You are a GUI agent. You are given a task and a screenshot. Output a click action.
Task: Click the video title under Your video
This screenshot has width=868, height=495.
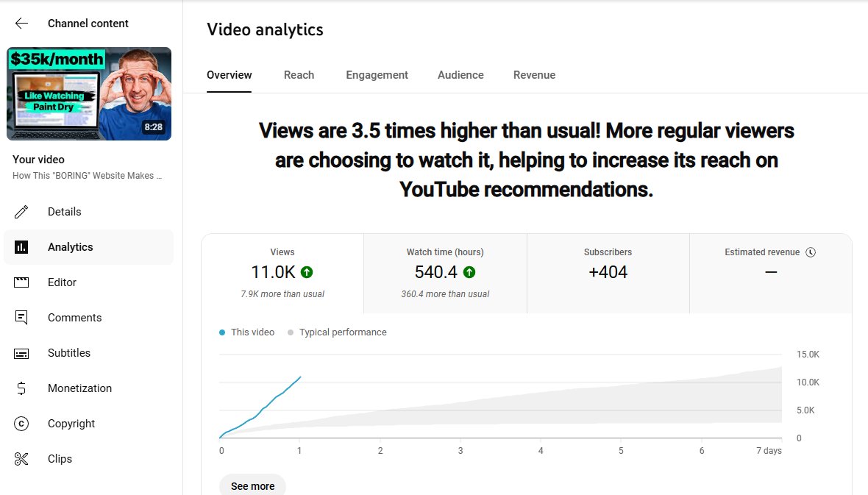coord(88,176)
